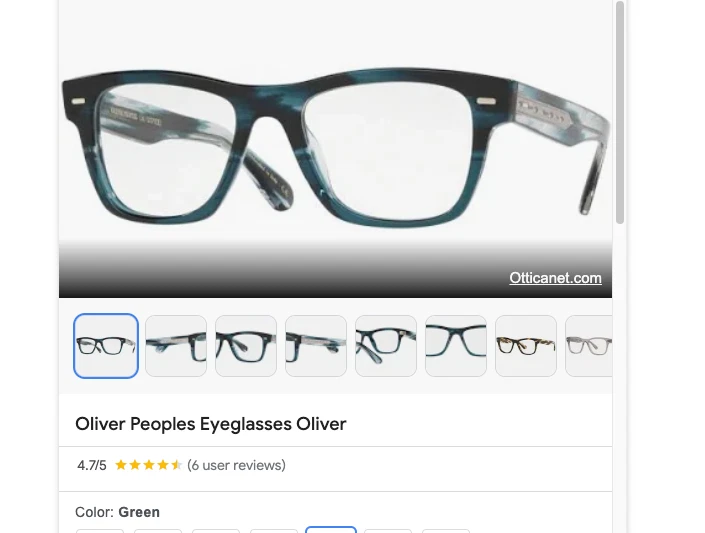Click the Color: Green label

click(x=117, y=512)
